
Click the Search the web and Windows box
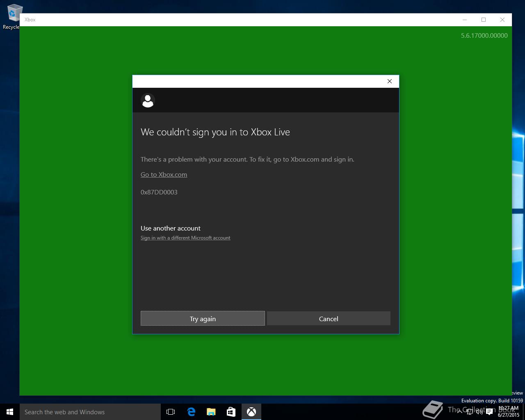(x=90, y=412)
